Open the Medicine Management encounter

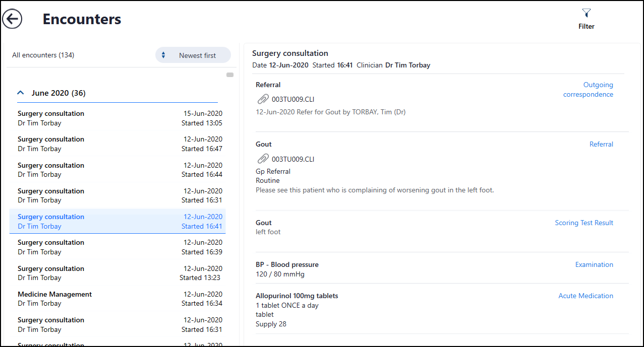point(120,299)
